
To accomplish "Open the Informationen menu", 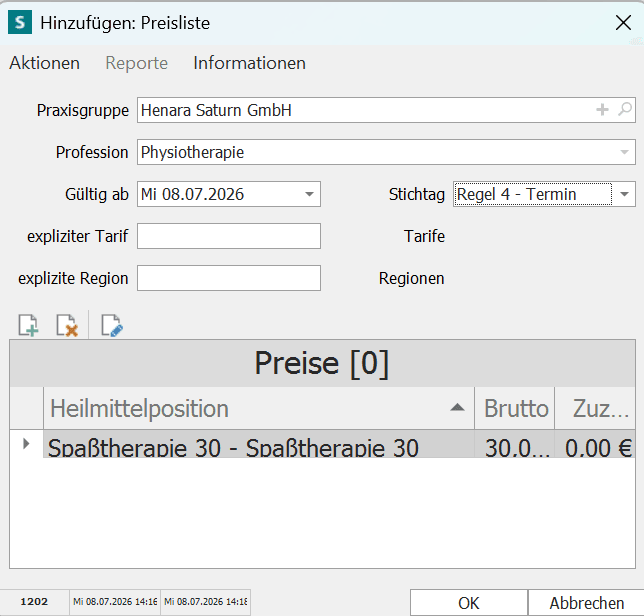I will [249, 63].
